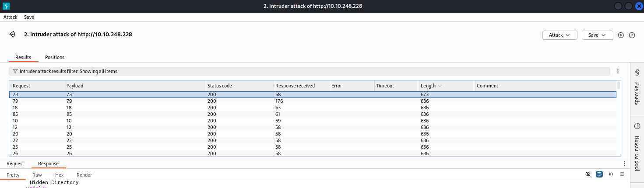644x188 pixels.
Task: Click the Comment column header
Action: point(545,86)
